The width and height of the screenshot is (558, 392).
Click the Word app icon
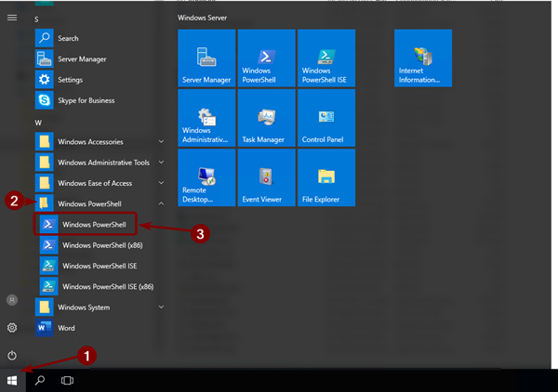pyautogui.click(x=44, y=327)
